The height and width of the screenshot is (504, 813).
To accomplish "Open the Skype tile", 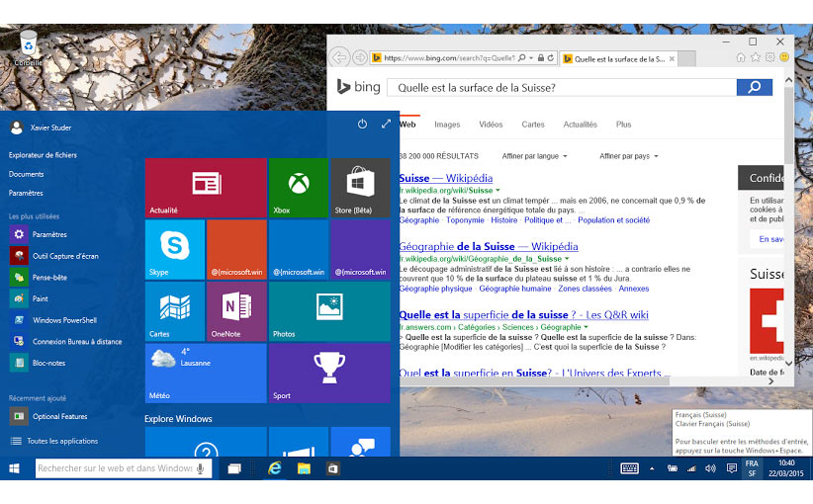I will pos(175,250).
